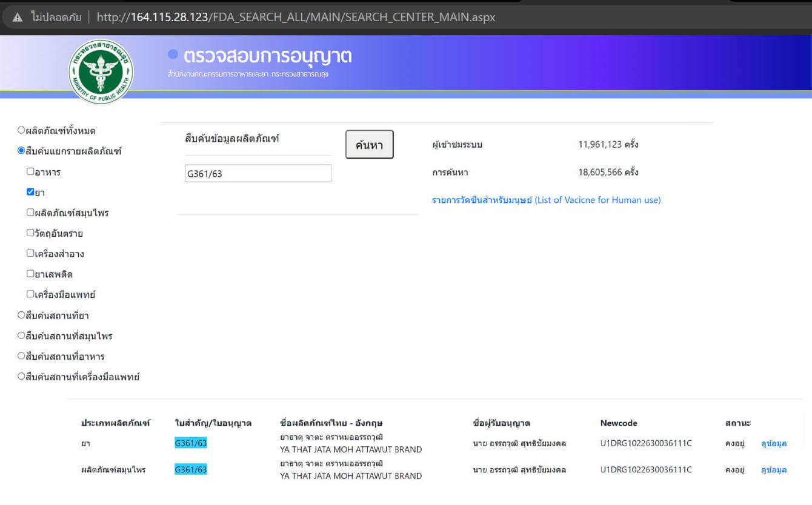812x505 pixels.
Task: Choose the สืบค้นสถานที่สมุนไพร radio option
Action: point(21,335)
